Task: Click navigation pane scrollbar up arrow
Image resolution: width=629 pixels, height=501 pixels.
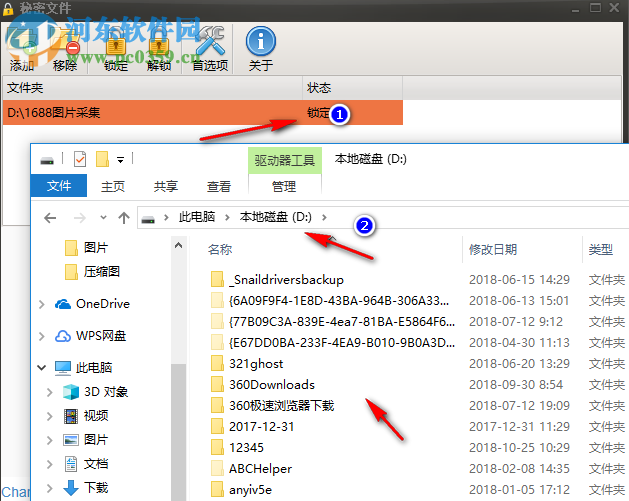Action: coord(179,245)
